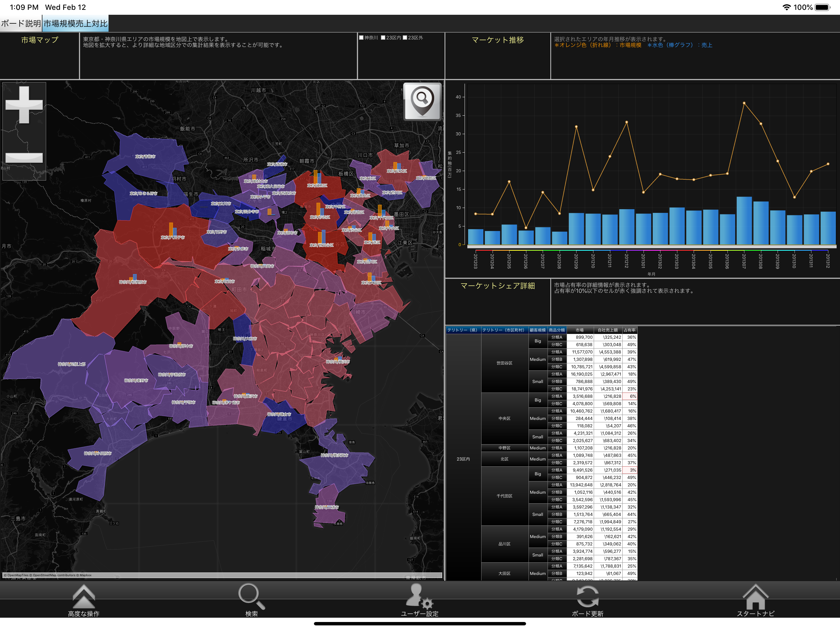840x630 pixels.
Task: Select the 神奈川/鎌倉市 region label on map
Action: [x=279, y=414]
